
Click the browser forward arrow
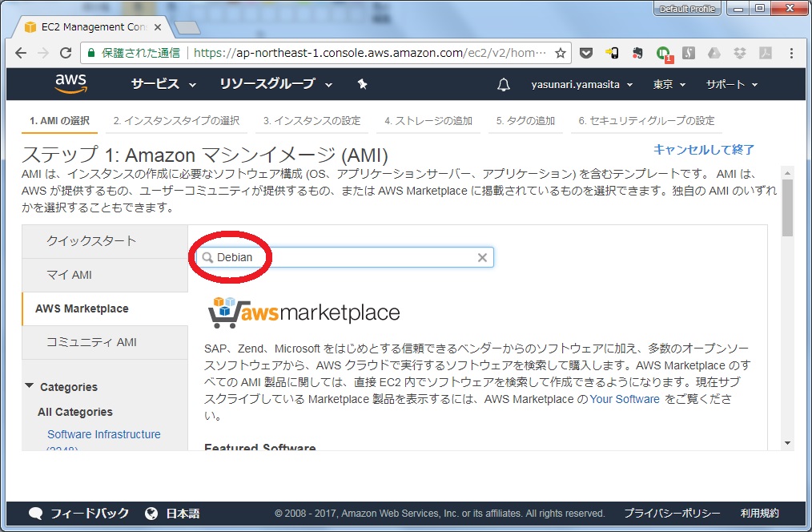point(43,53)
